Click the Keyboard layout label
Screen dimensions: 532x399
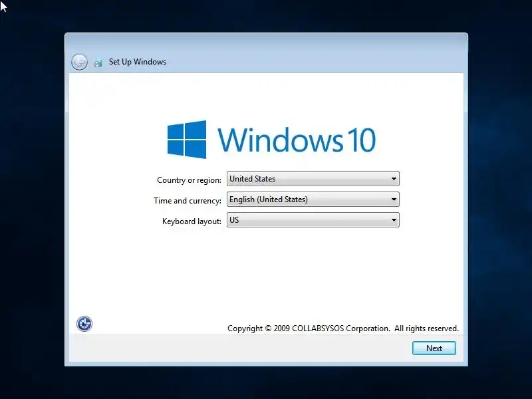coord(192,221)
